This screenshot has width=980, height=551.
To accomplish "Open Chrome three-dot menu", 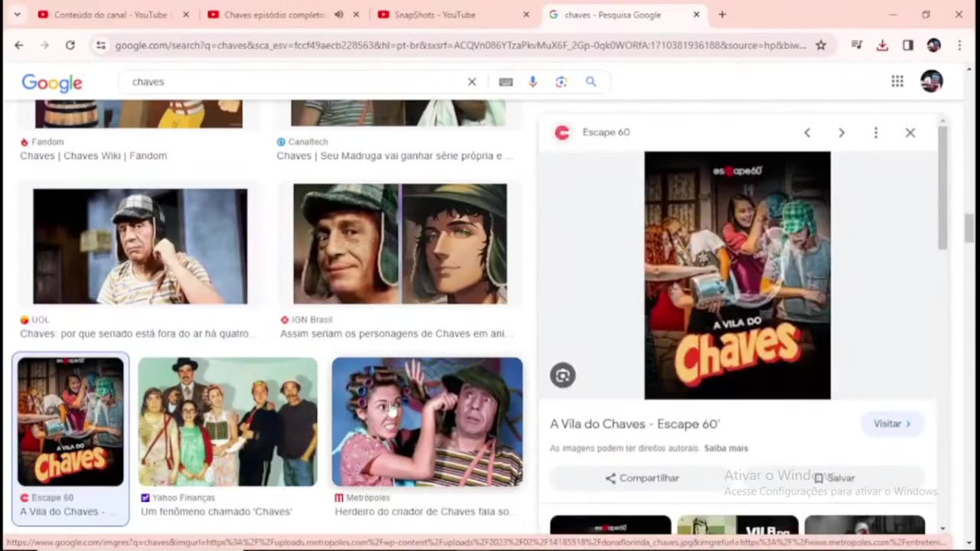I will pyautogui.click(x=959, y=45).
